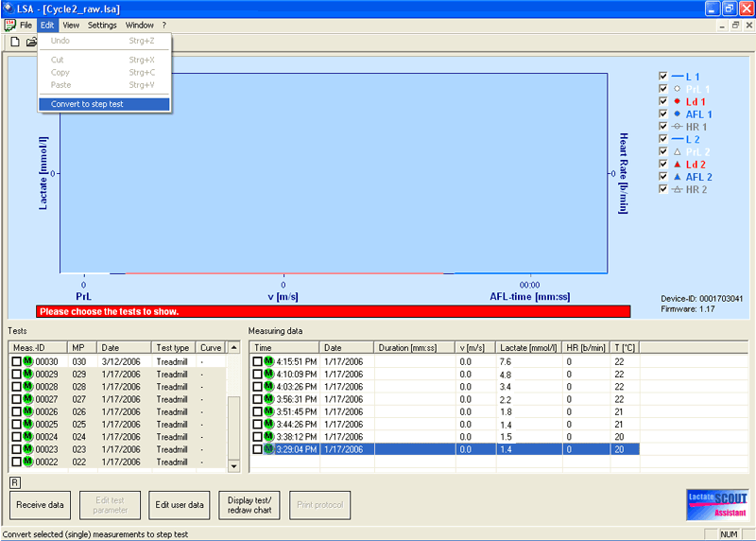Choose Convert to step test
The image size is (756, 541).
[x=87, y=104]
